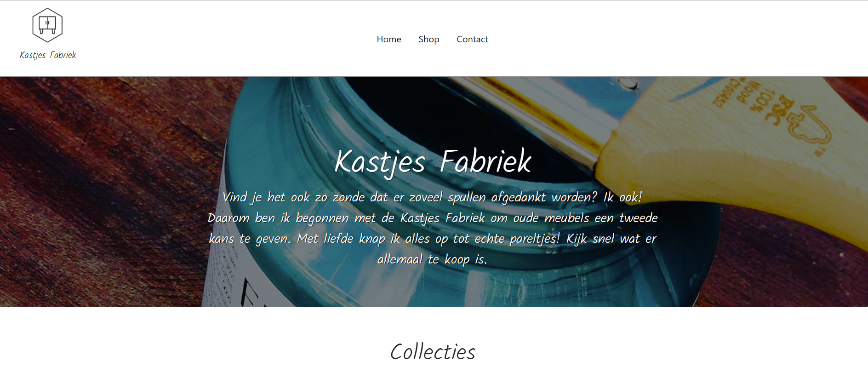Click the 'allemaal te koop is.' line

point(432,259)
